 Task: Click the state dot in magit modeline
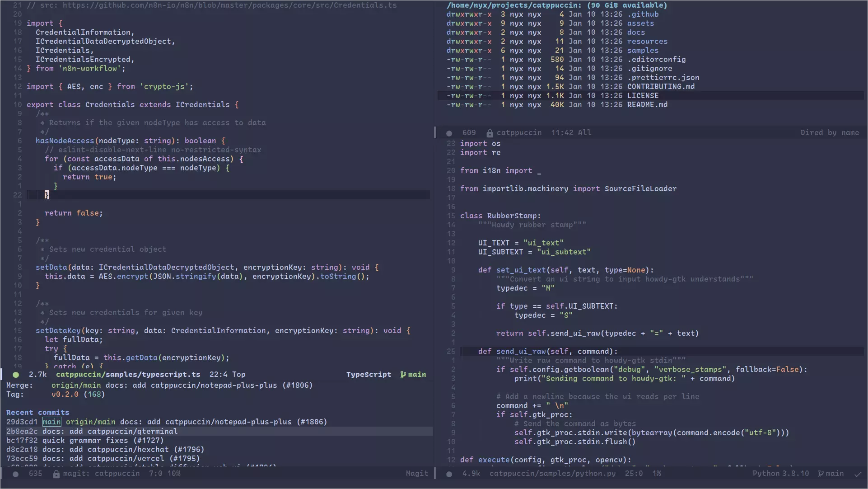click(x=16, y=474)
